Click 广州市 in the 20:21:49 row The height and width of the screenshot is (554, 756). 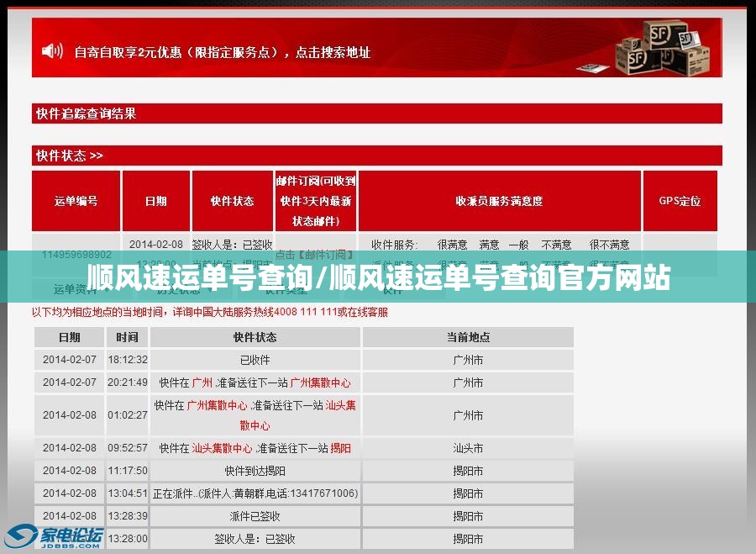tap(468, 383)
